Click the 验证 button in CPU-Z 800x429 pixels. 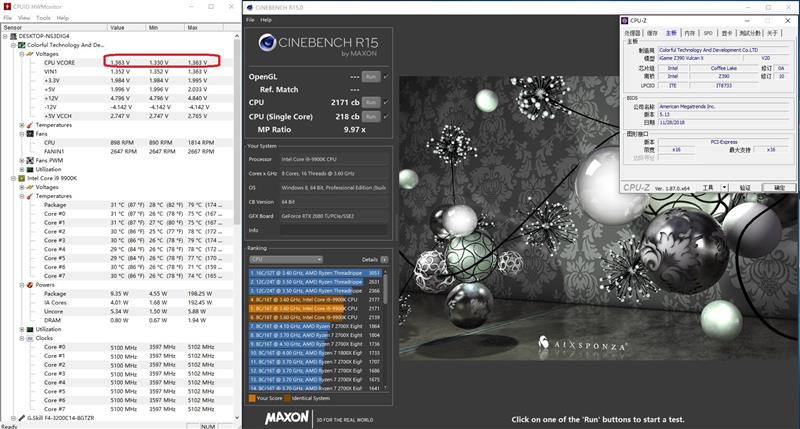(x=745, y=188)
